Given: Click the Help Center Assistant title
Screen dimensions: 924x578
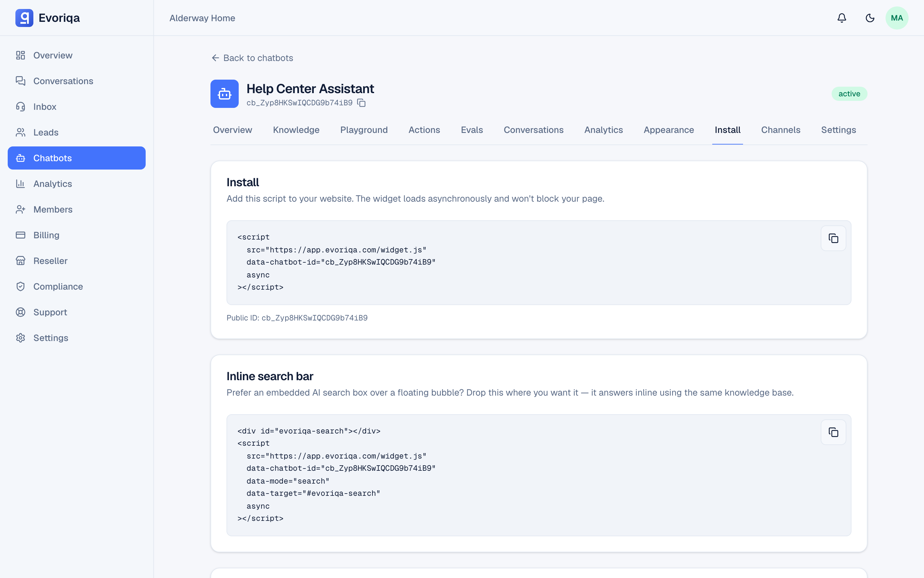Looking at the screenshot, I should point(310,89).
